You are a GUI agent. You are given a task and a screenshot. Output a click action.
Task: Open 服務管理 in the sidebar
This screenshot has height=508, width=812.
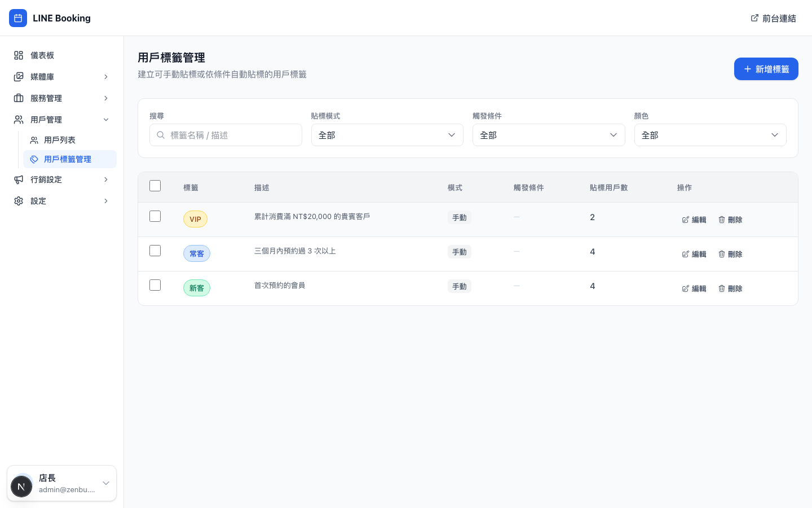(x=46, y=98)
